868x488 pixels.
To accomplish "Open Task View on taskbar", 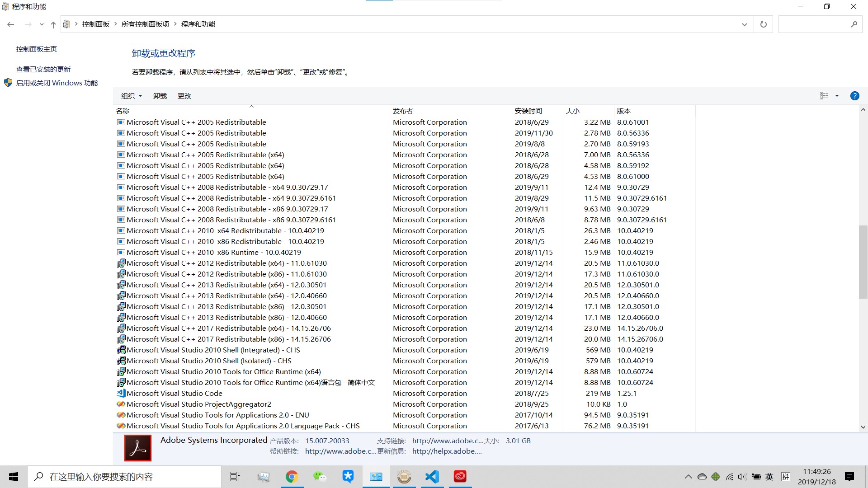I will 235,477.
